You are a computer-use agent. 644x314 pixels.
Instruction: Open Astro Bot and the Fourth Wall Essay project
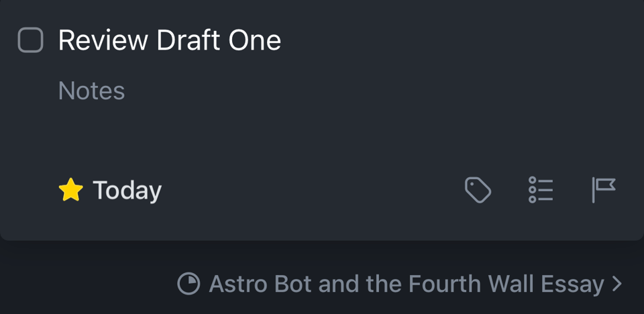point(406,284)
